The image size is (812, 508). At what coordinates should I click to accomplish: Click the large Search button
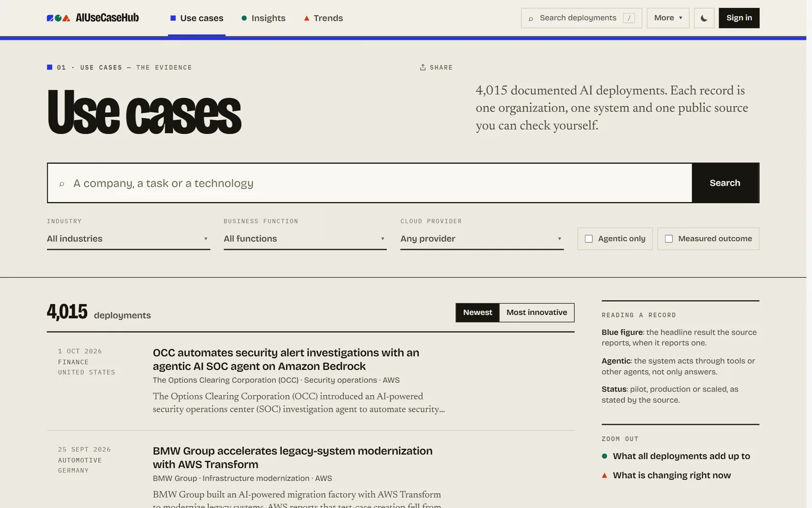725,183
